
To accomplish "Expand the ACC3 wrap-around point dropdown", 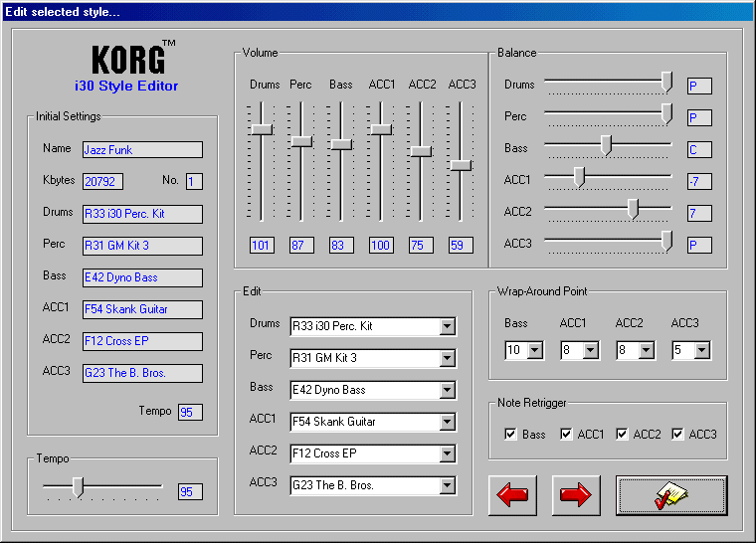I will click(x=702, y=350).
